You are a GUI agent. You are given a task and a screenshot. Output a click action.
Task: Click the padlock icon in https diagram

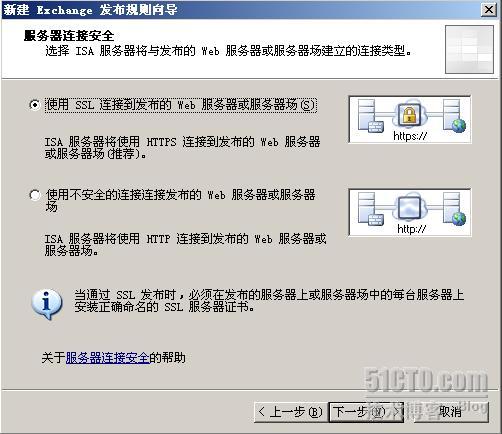pos(410,115)
